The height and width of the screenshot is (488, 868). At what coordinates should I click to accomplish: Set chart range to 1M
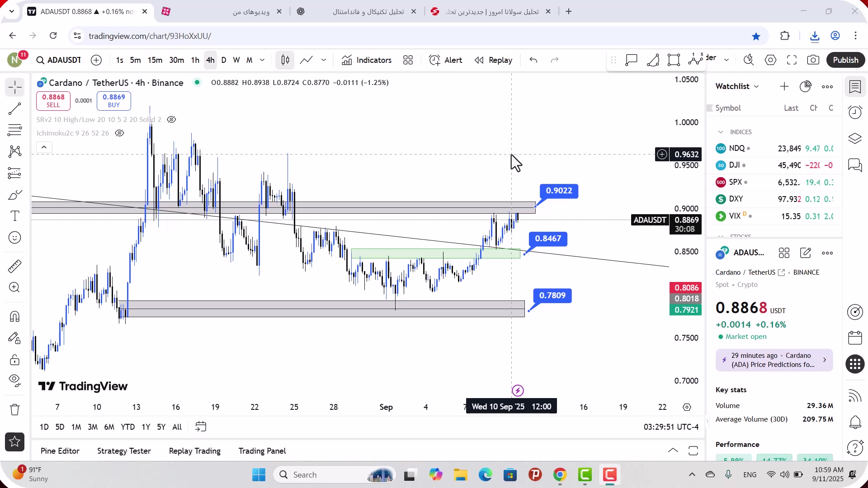point(76,427)
